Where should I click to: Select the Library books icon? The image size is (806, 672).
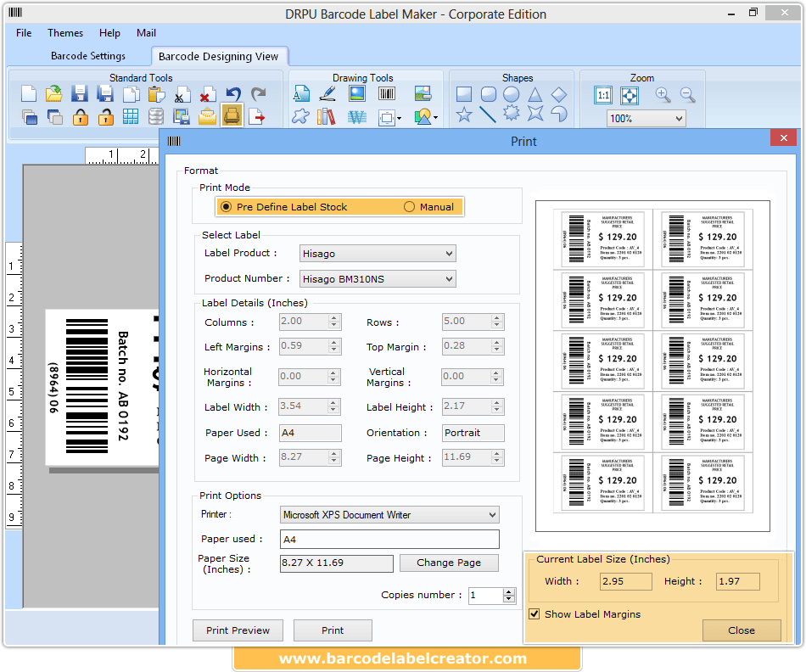click(x=327, y=117)
